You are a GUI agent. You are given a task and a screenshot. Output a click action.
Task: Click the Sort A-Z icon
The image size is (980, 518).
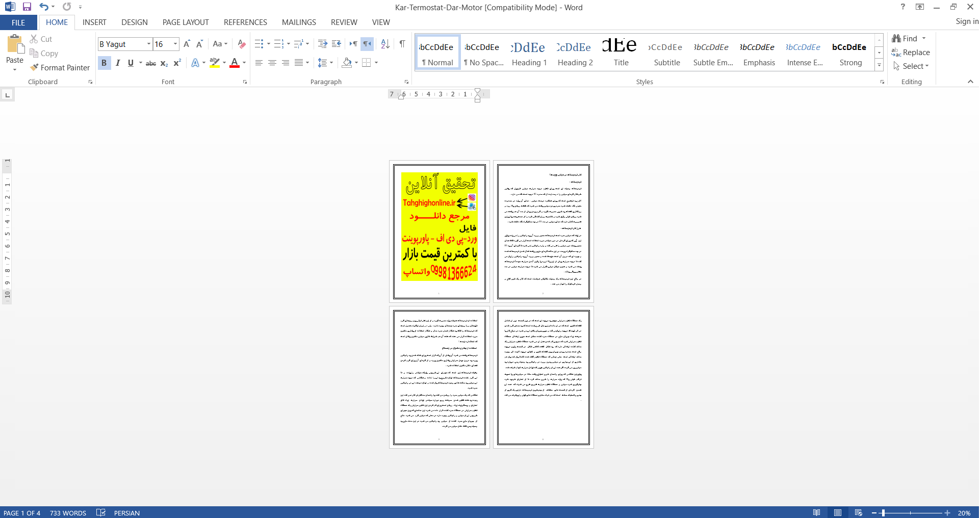click(385, 44)
